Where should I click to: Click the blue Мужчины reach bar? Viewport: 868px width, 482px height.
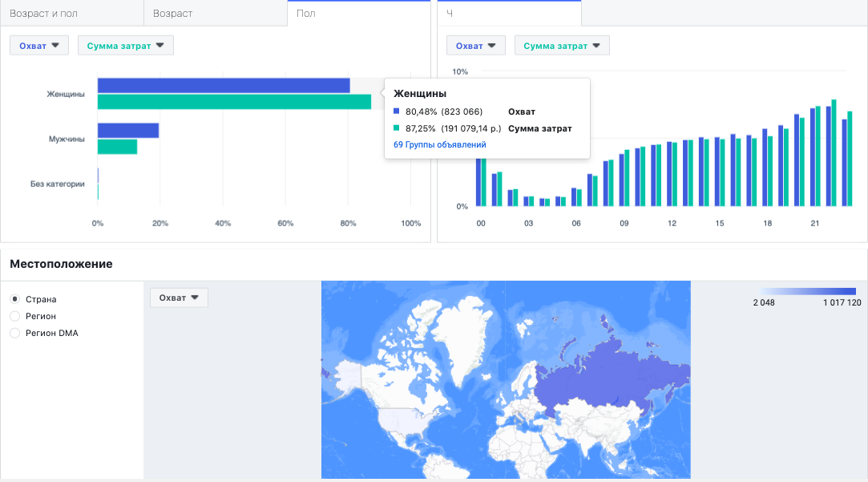click(128, 130)
